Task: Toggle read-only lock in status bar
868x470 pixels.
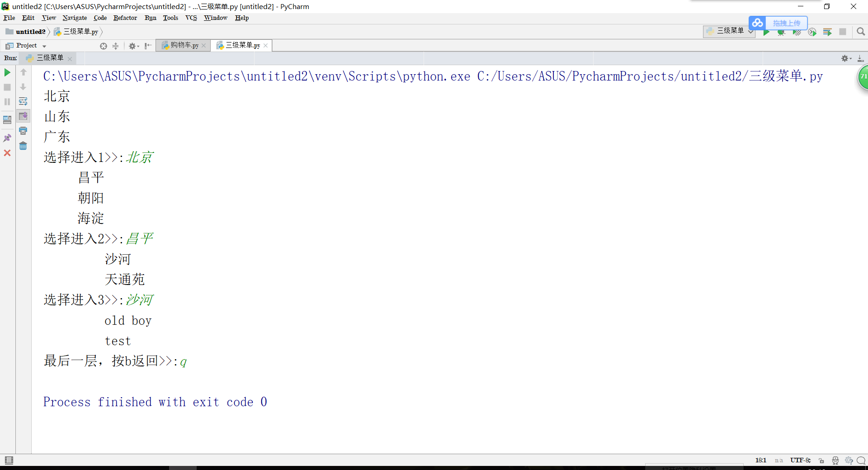Action: 821,461
